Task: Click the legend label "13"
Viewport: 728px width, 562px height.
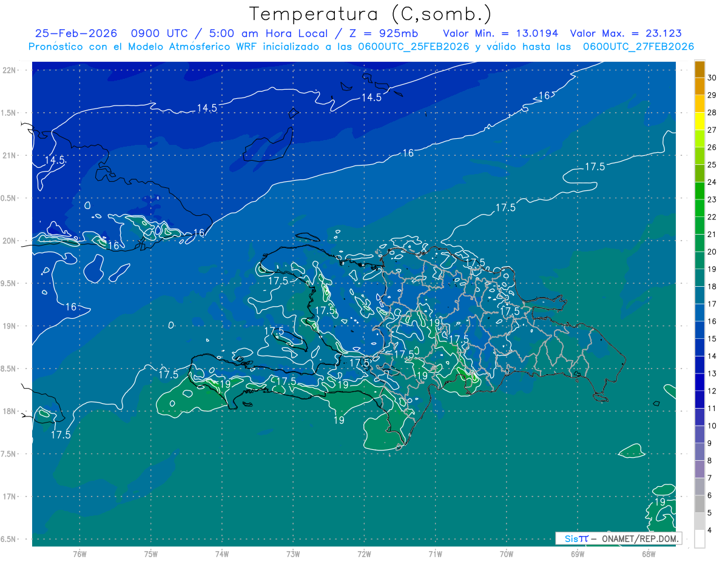Action: tap(712, 373)
